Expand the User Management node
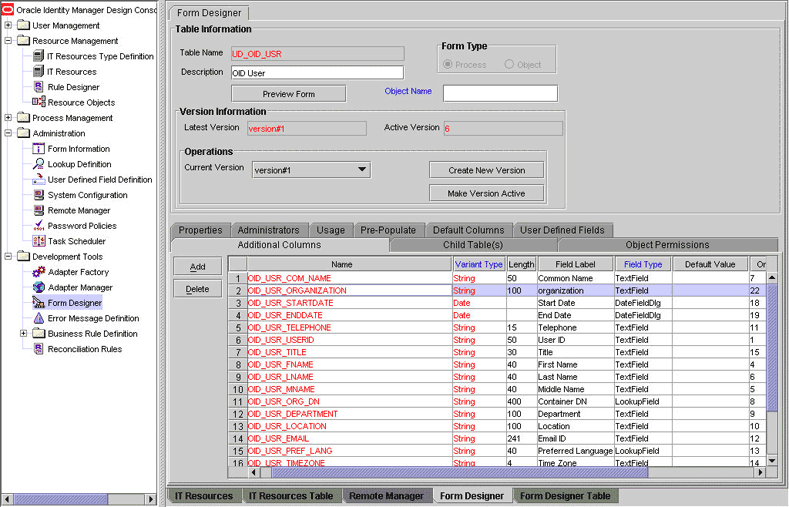 [8, 25]
